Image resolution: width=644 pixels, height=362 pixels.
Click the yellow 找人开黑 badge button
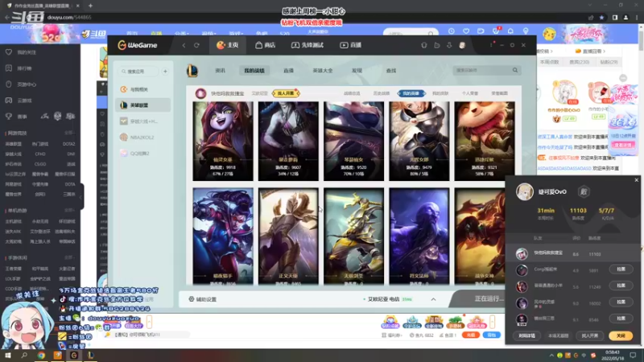click(286, 93)
